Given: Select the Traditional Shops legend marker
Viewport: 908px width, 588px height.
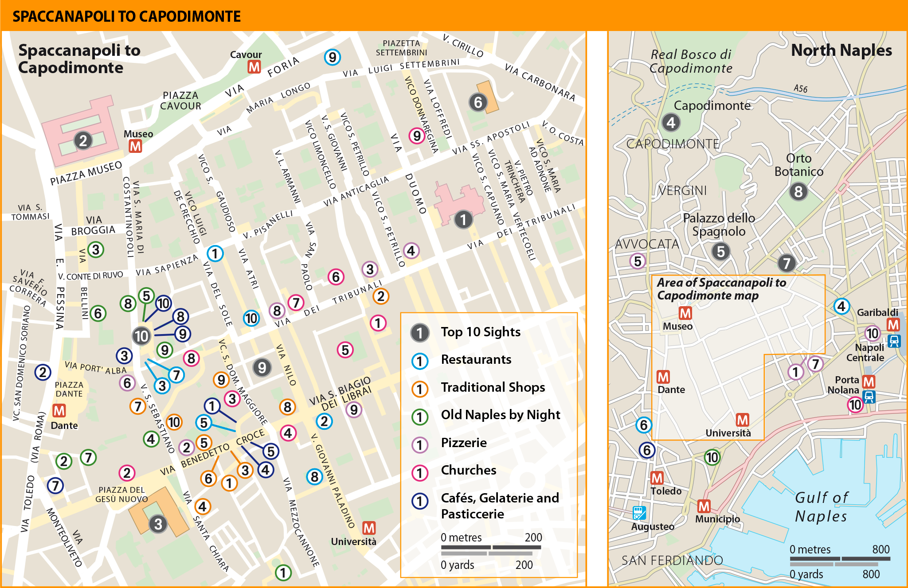Looking at the screenshot, I should [419, 389].
